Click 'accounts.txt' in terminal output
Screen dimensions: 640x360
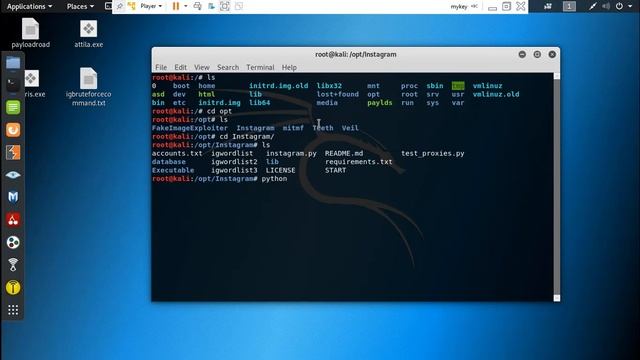tap(177, 153)
